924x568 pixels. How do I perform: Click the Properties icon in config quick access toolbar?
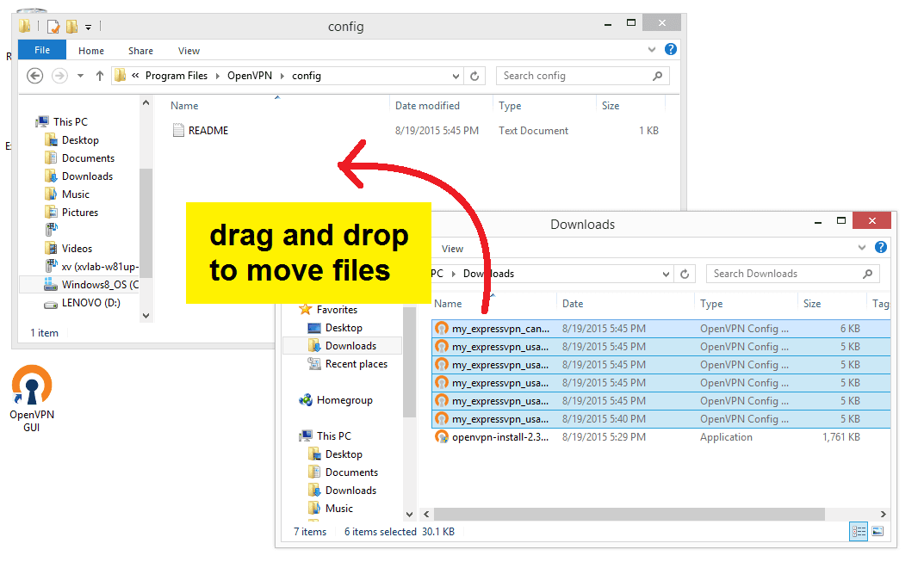pyautogui.click(x=53, y=27)
